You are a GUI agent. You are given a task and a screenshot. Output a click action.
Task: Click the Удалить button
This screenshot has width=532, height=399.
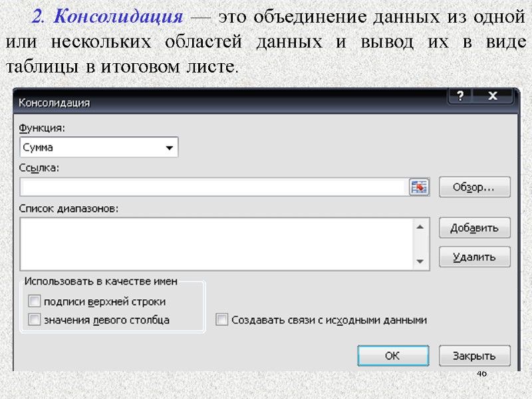tap(474, 257)
